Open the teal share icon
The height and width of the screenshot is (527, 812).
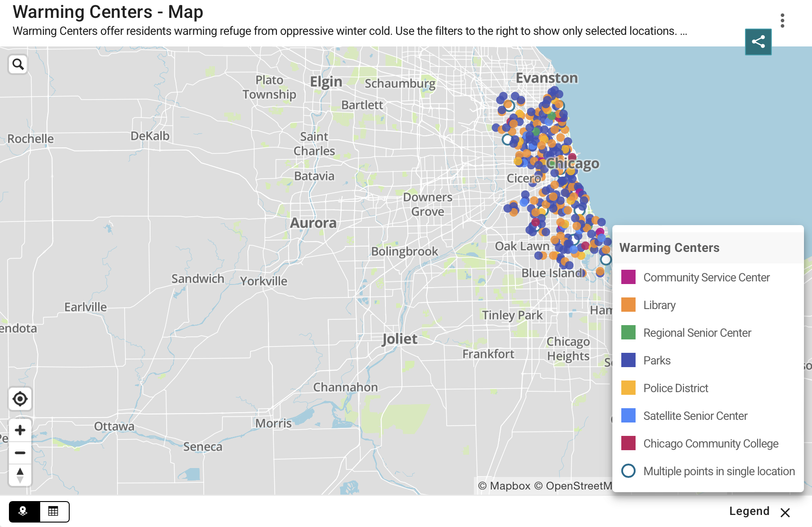[x=758, y=42]
